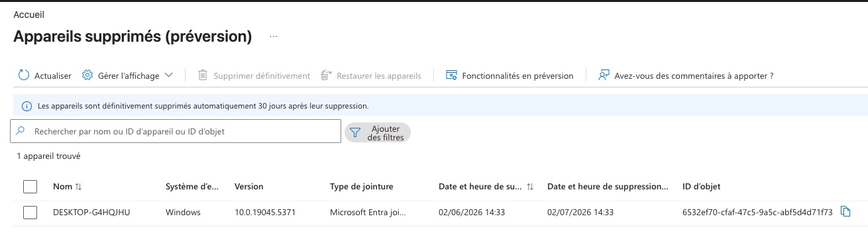Viewport: 868px width, 243px height.
Task: Click version 10.0.19045.5371 cell
Action: pyautogui.click(x=264, y=213)
